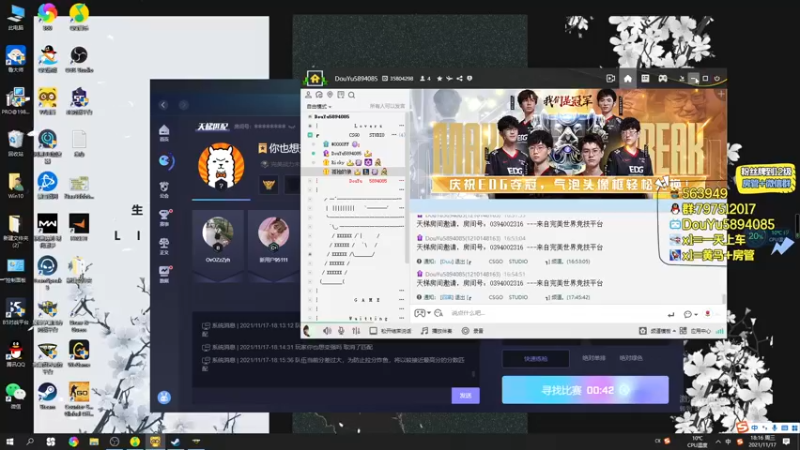Collapse the CSGO STUDIO channel node
The height and width of the screenshot is (450, 800).
tap(310, 135)
